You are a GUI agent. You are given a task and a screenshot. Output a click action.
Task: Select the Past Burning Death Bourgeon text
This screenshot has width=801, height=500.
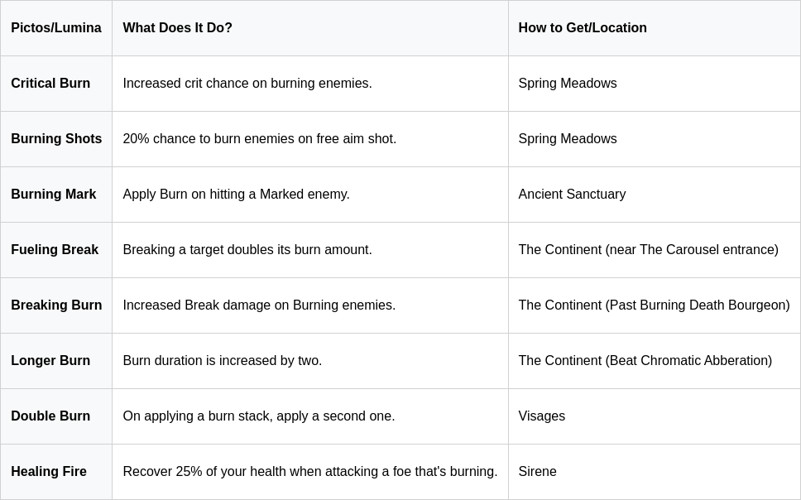pyautogui.click(x=654, y=305)
